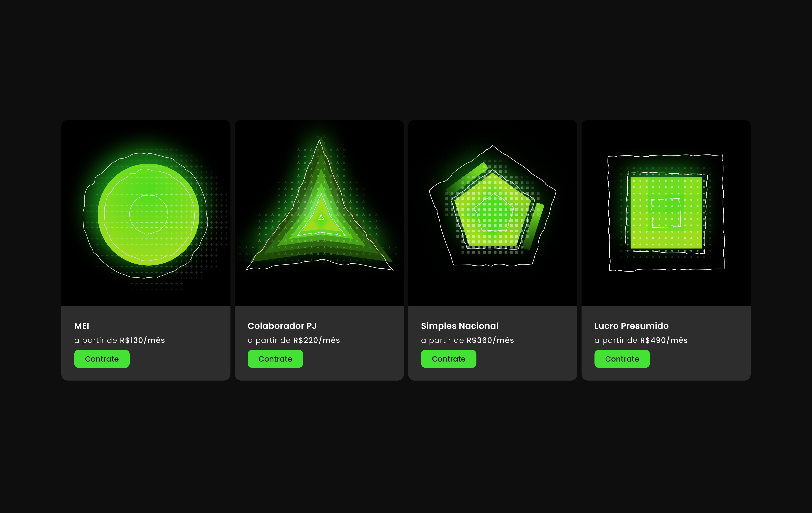Select the Lucro Presumido title
Screen dimensions: 812x513
tap(631, 326)
